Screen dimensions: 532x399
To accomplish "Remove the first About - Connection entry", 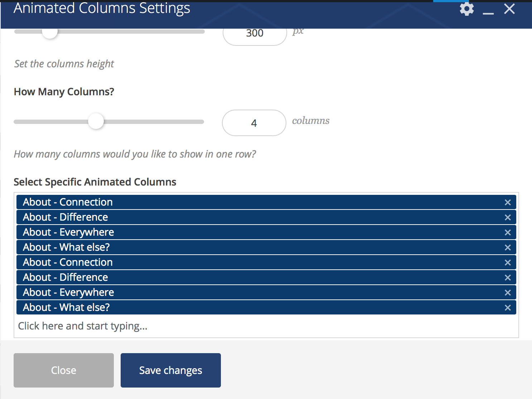I will click(507, 202).
